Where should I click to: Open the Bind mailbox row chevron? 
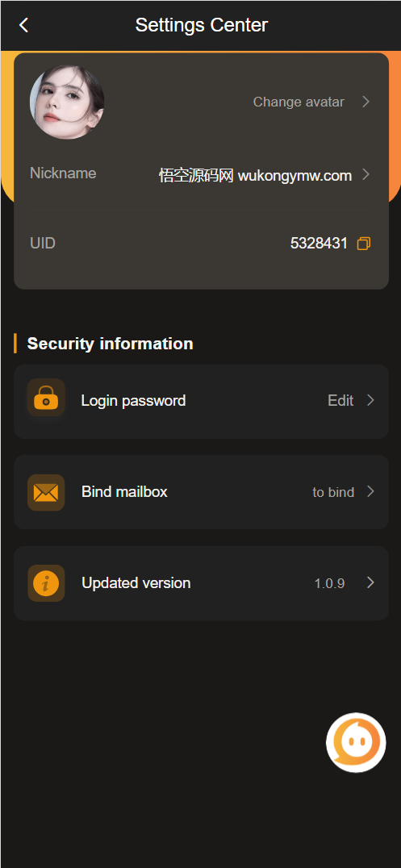click(x=370, y=491)
